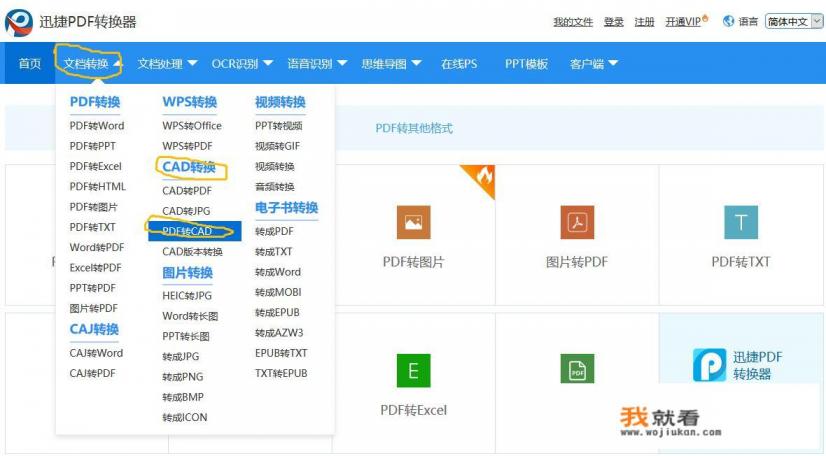Open 在线PS from navigation bar

459,64
